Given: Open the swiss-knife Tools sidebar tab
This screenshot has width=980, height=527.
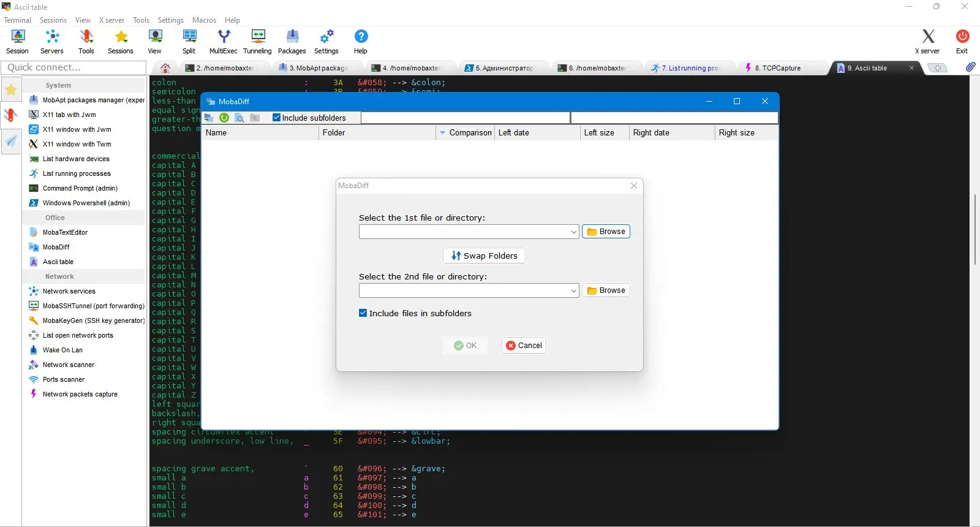Looking at the screenshot, I should 11,115.
